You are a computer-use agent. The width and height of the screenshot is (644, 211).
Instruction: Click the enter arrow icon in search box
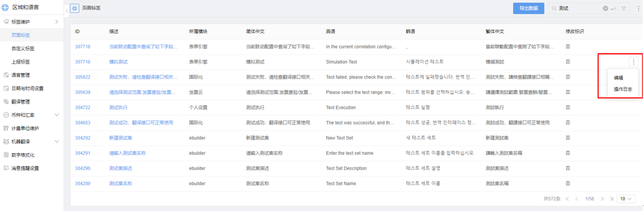[x=613, y=8]
